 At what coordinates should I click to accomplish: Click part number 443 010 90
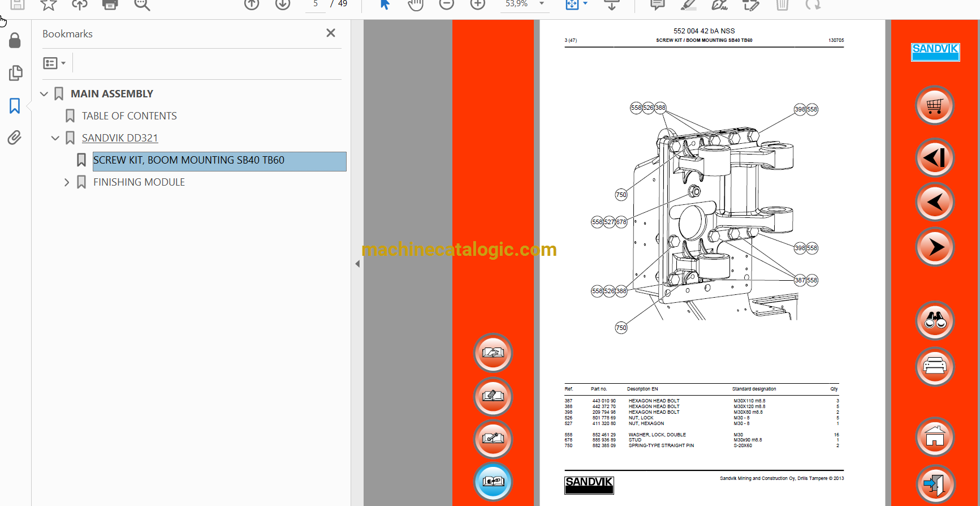click(604, 401)
